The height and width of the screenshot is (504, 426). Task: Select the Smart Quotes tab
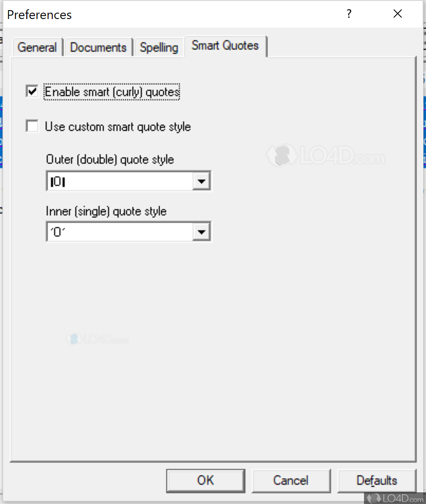(x=225, y=46)
